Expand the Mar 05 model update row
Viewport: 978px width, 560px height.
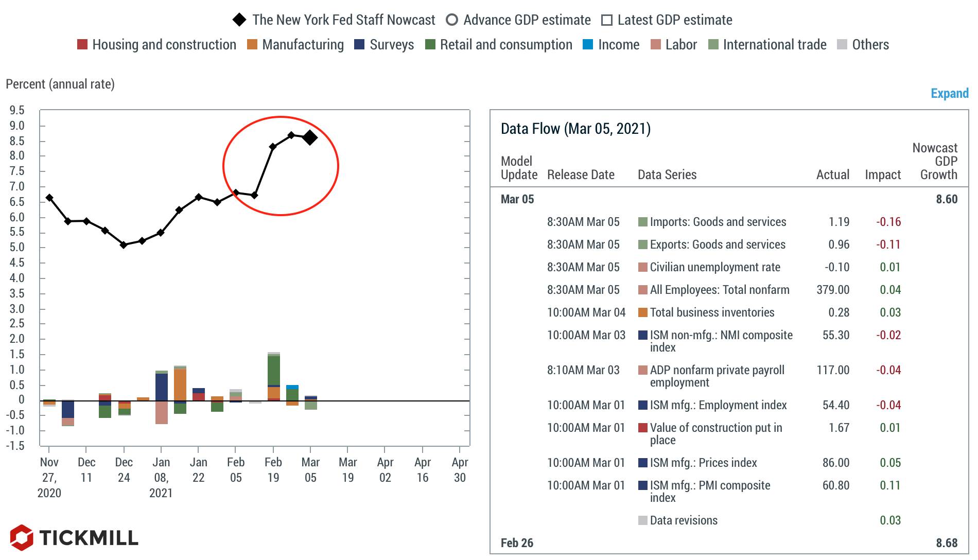517,199
